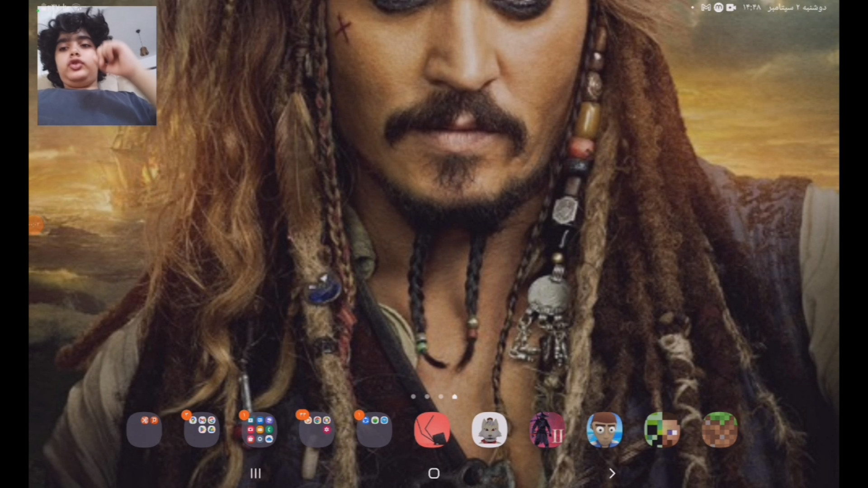This screenshot has height=488, width=868.
Task: Open the Shadow Fight II style game
Action: point(547,430)
